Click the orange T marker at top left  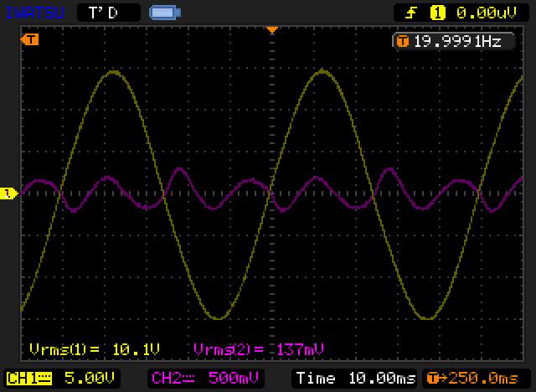pyautogui.click(x=31, y=39)
